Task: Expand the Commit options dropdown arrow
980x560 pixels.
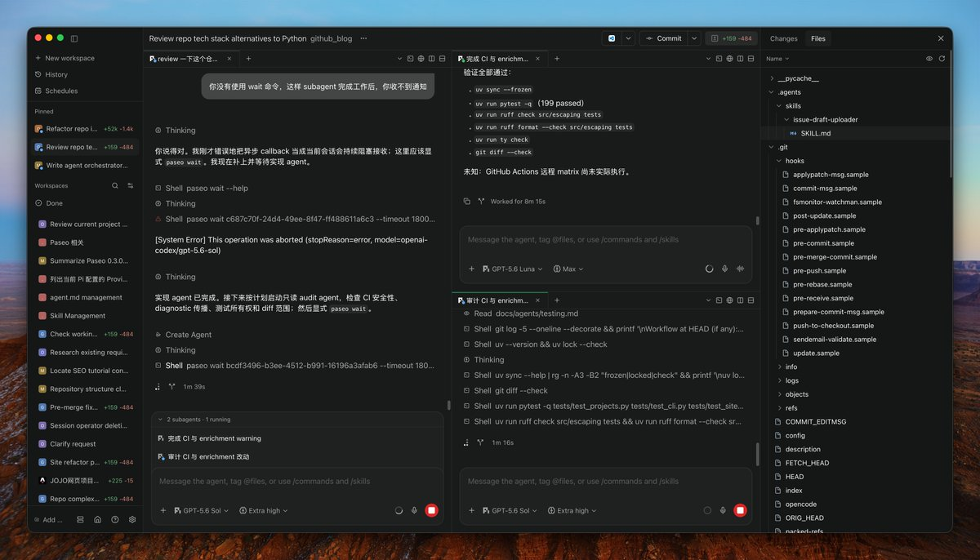Action: (x=694, y=38)
